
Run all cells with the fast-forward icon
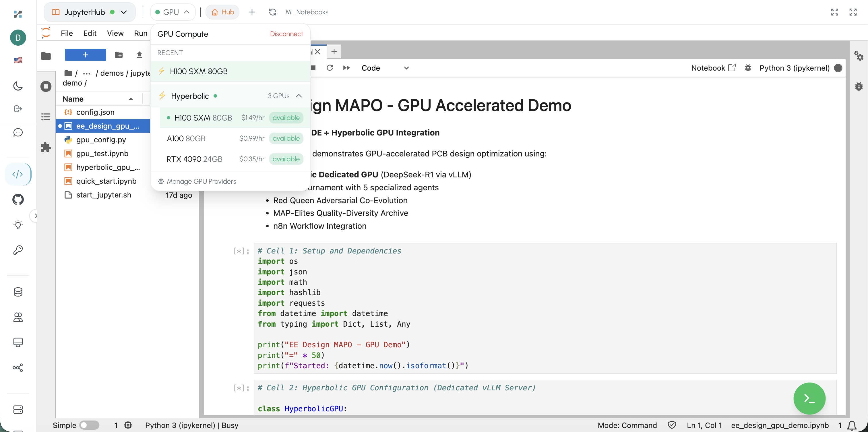point(346,68)
